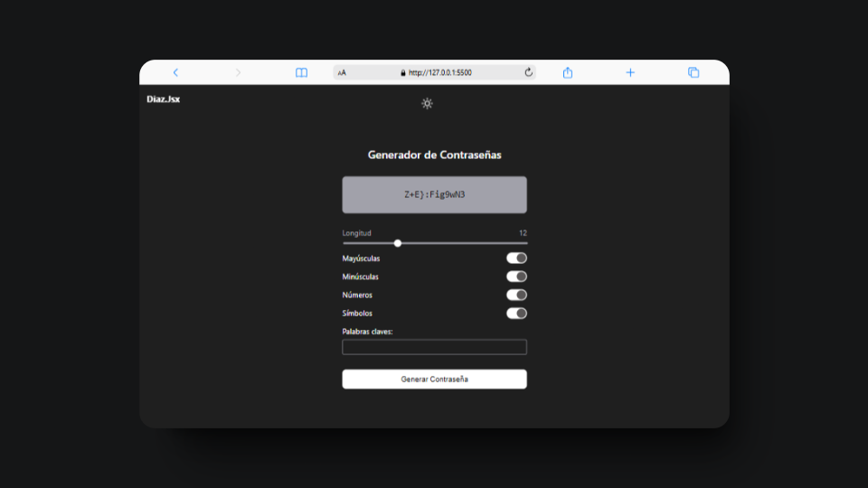The image size is (868, 488).
Task: Toggle the Mayúsculas switch
Action: tap(516, 258)
